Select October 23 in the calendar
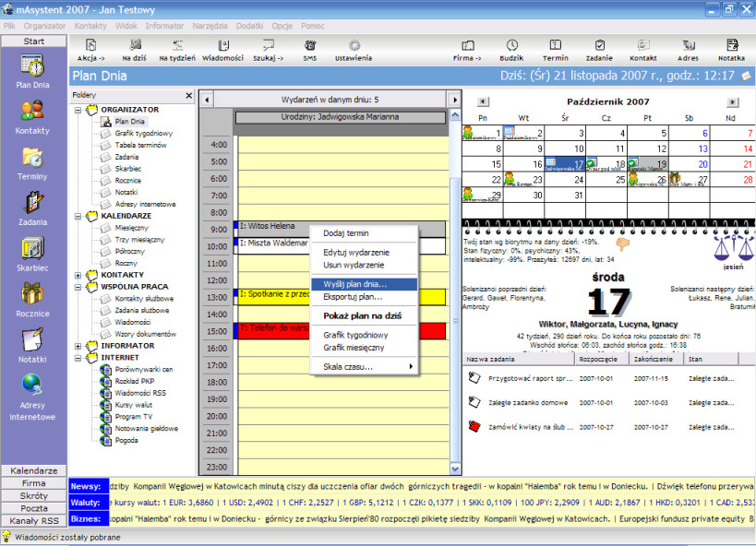Image resolution: width=756 pixels, height=546 pixels. pyautogui.click(x=523, y=180)
